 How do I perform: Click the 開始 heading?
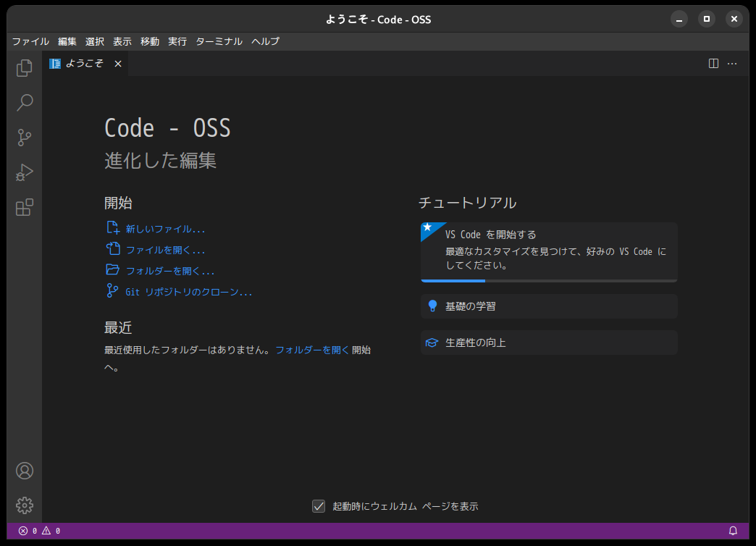coord(118,203)
